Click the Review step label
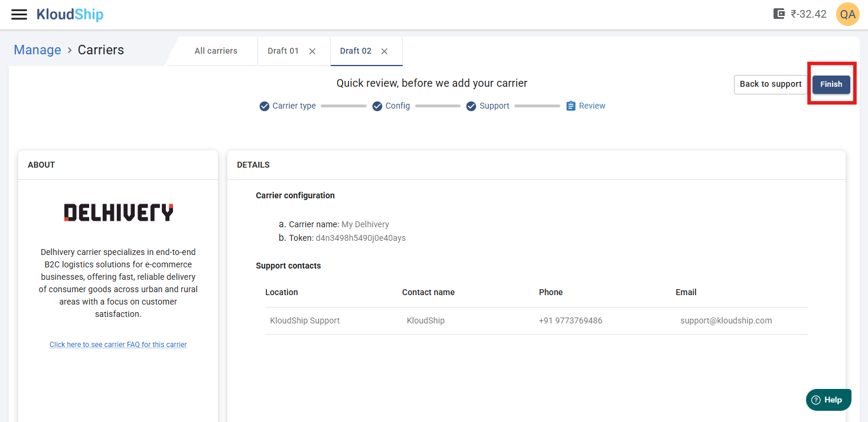868x422 pixels. tap(592, 106)
